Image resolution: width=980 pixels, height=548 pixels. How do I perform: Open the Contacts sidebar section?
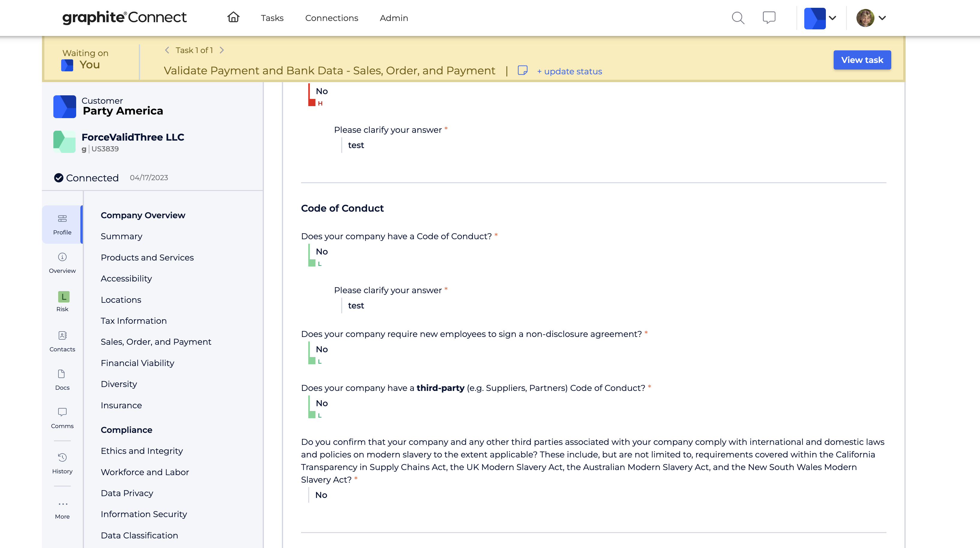(x=62, y=341)
